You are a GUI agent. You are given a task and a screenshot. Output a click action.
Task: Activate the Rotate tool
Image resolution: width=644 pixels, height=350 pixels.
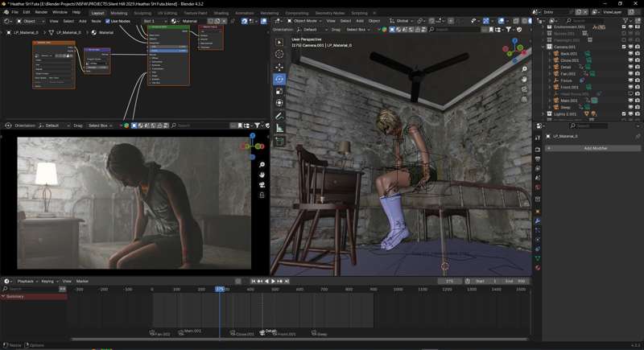point(279,79)
